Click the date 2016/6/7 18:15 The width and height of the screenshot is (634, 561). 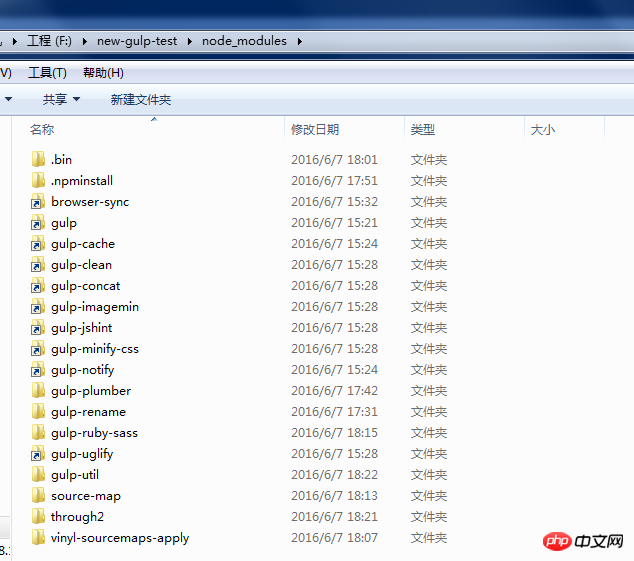pos(334,433)
